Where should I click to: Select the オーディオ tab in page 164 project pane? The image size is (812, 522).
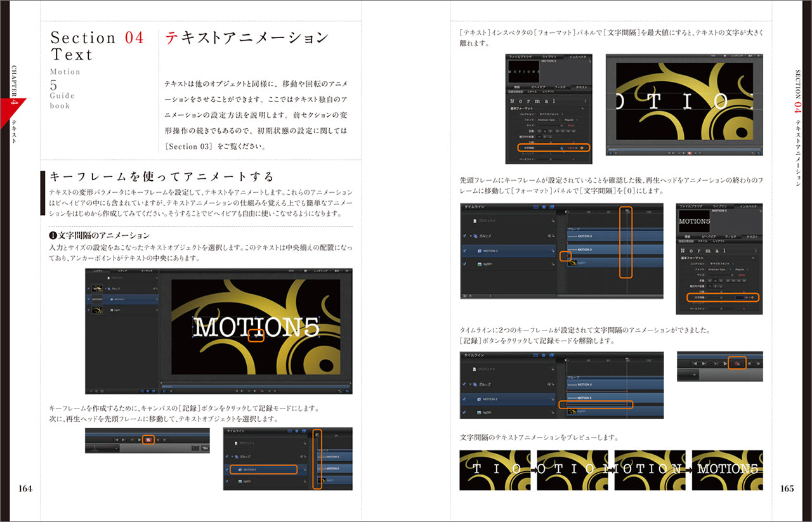tap(147, 271)
